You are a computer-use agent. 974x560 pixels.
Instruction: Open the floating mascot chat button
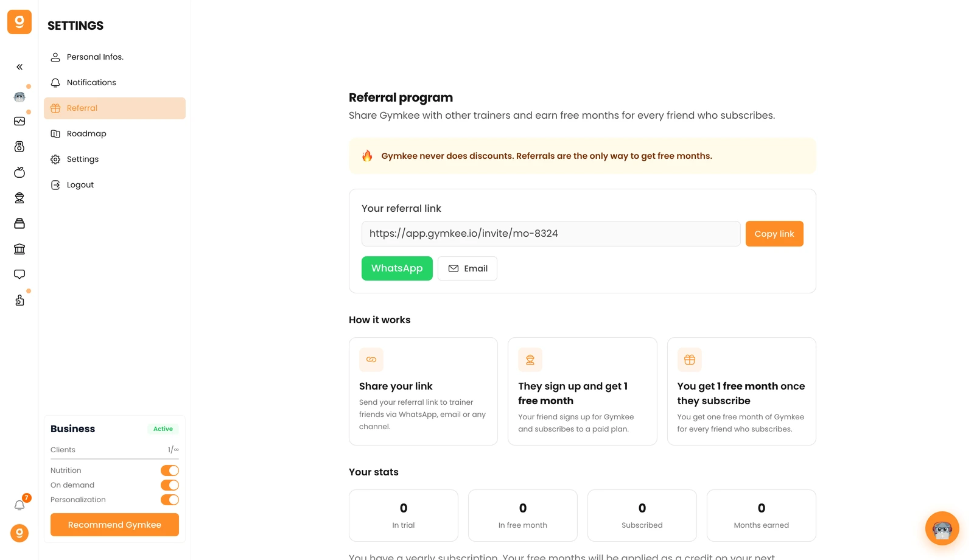pyautogui.click(x=942, y=528)
